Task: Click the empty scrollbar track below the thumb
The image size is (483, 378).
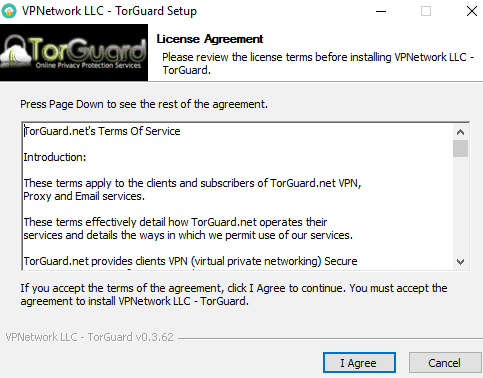Action: pyautogui.click(x=460, y=205)
